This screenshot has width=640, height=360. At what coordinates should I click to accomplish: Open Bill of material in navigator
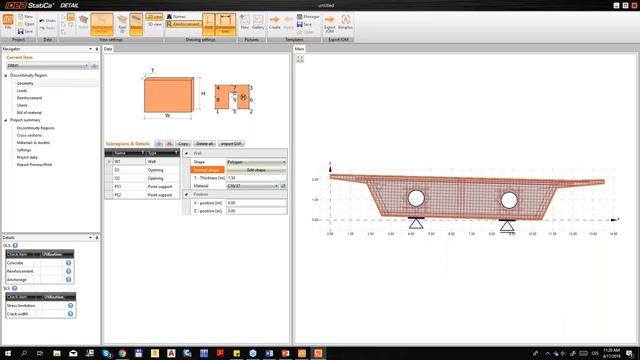pos(29,113)
